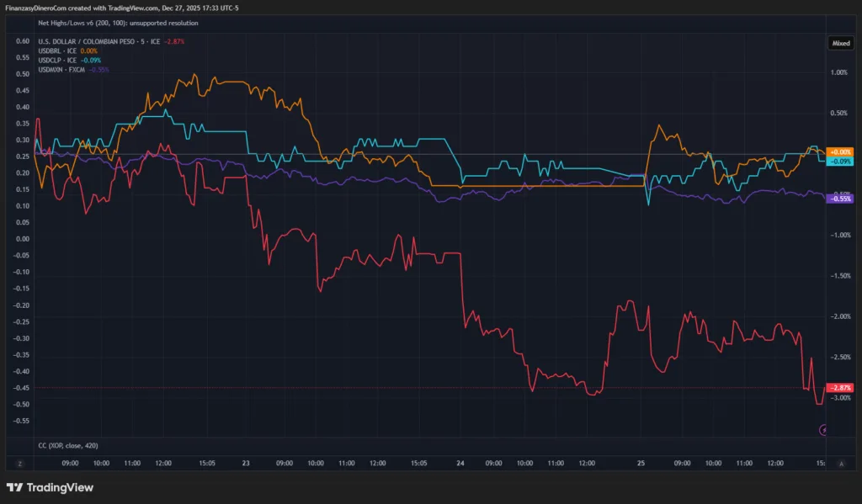
Task: Click the Z timezone button
Action: click(19, 463)
